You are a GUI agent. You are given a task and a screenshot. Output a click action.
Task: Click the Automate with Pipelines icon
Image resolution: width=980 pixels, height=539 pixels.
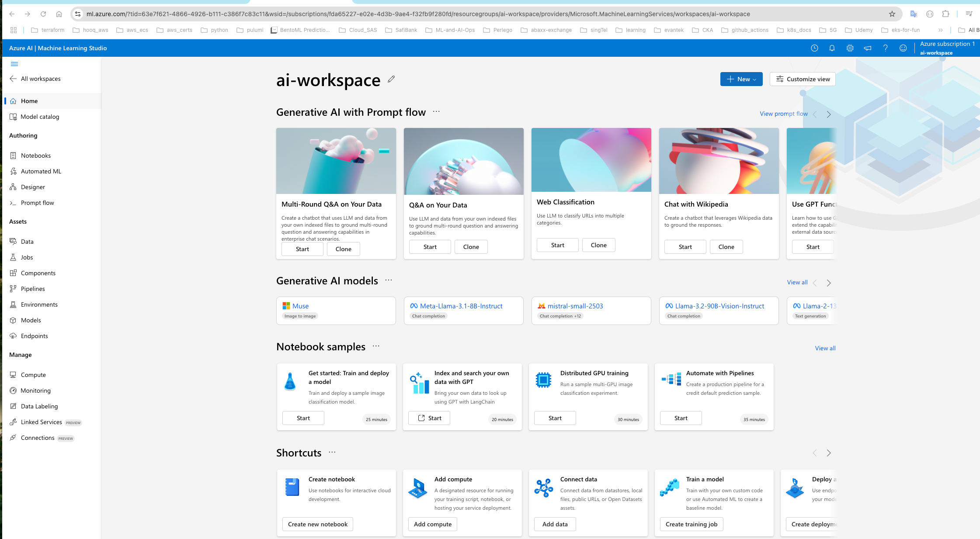[671, 379]
